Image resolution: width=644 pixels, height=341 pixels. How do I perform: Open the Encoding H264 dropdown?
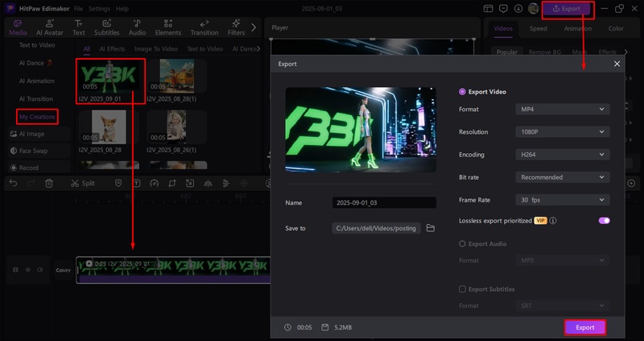(563, 155)
